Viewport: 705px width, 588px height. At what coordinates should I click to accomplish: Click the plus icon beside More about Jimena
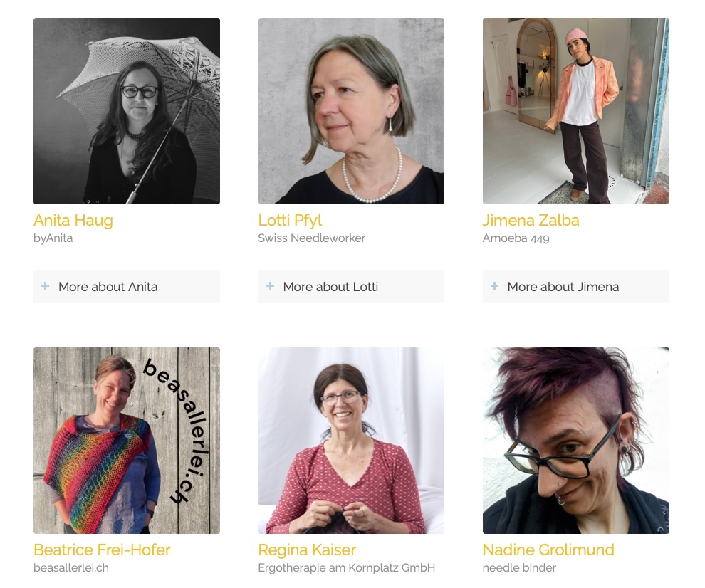point(494,286)
